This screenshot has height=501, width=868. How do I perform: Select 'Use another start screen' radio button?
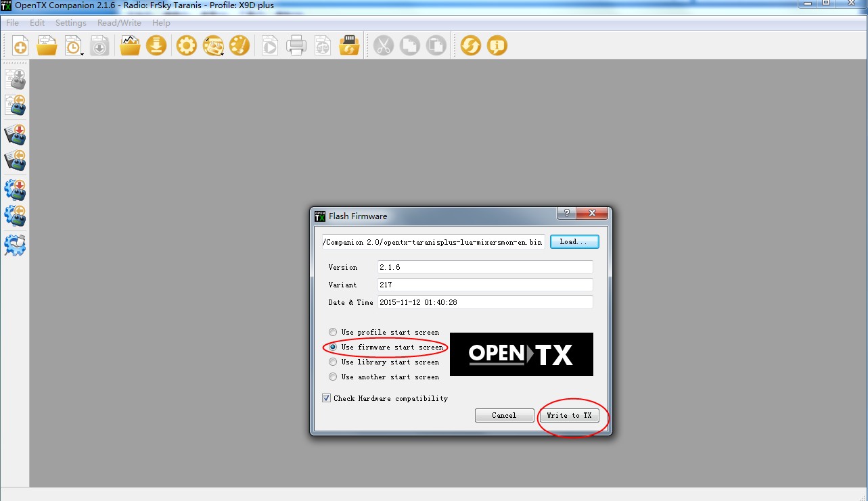point(332,377)
